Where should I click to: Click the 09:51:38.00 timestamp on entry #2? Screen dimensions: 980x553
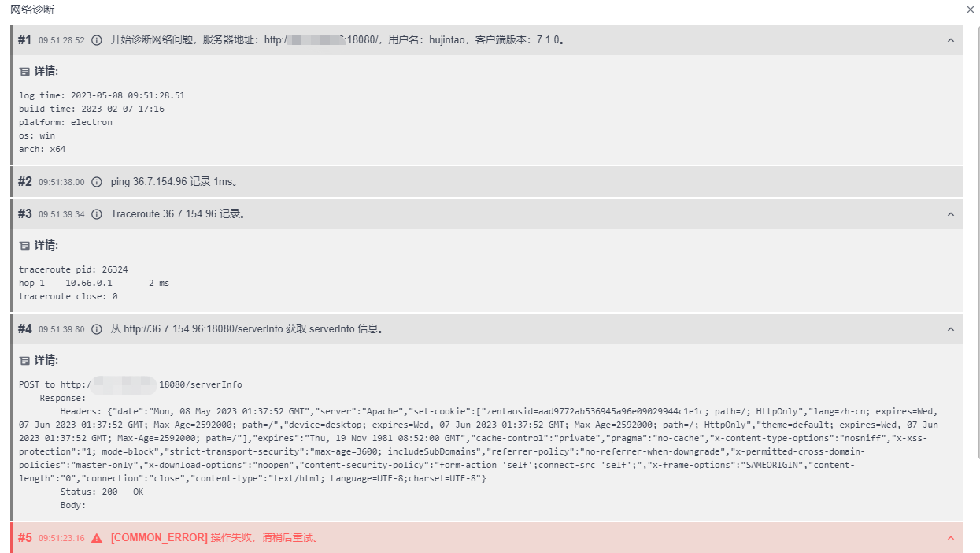[61, 182]
